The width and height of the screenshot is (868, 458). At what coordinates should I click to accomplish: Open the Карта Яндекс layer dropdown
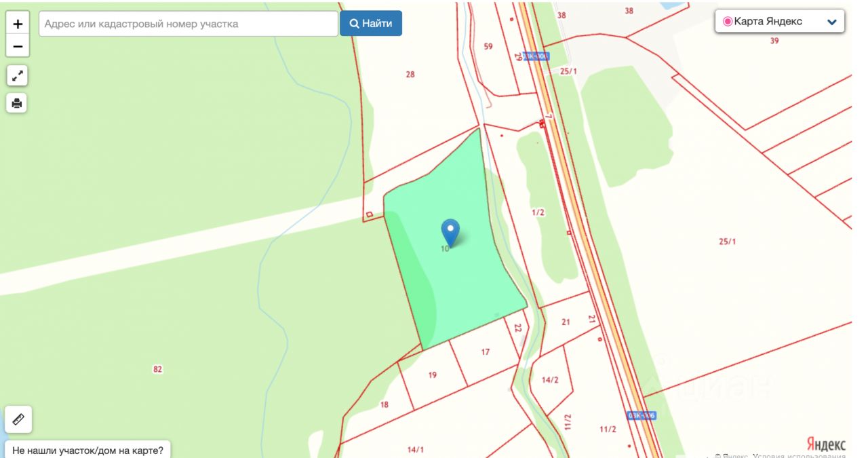(780, 21)
